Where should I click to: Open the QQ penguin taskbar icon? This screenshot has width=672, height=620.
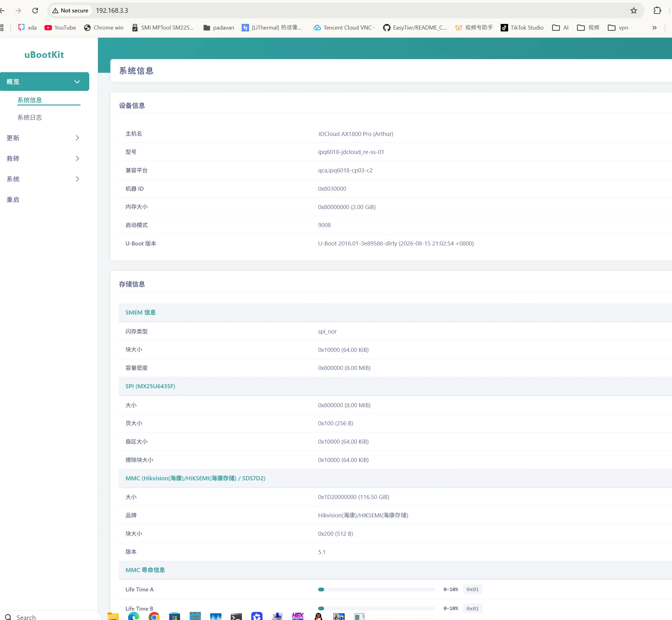[x=318, y=616]
